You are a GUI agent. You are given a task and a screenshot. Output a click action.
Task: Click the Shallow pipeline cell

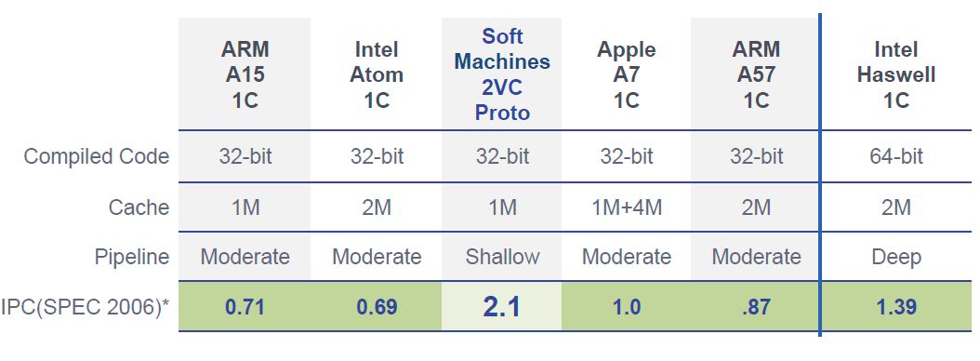tap(502, 257)
